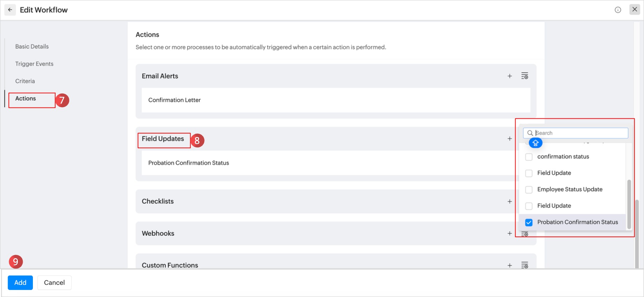Image resolution: width=644 pixels, height=297 pixels.
Task: Click plus icon to add Email Alert
Action: pos(510,76)
